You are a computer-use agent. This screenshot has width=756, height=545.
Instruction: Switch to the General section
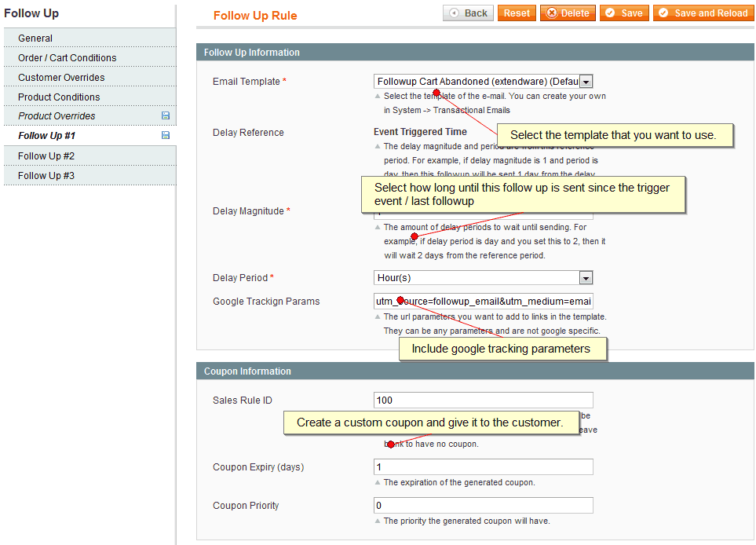pos(37,38)
